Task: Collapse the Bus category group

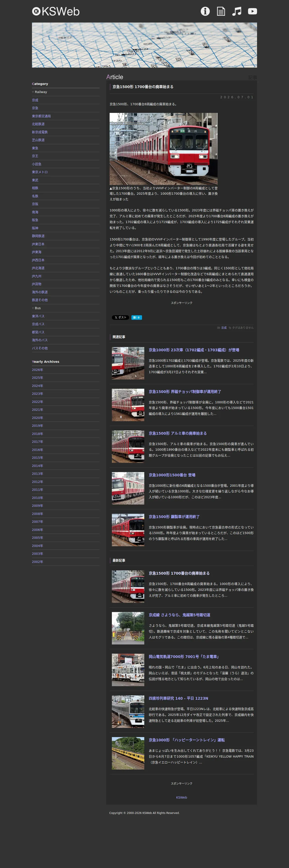Action: (36, 308)
